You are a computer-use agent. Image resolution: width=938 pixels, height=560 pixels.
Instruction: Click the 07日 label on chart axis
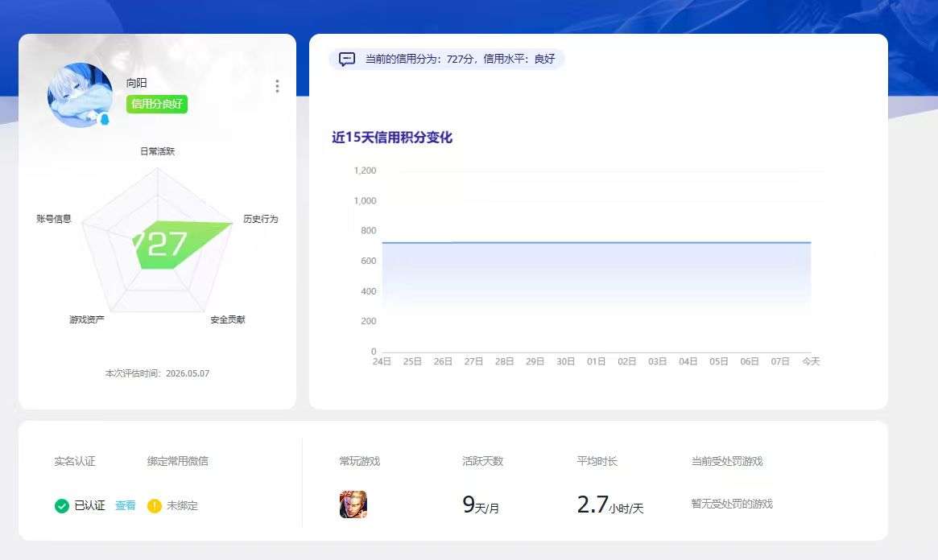point(780,361)
